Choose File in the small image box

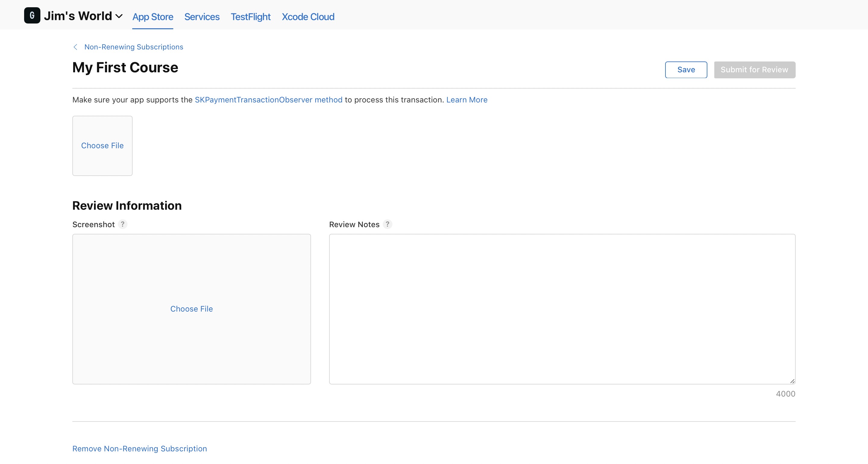coord(102,146)
